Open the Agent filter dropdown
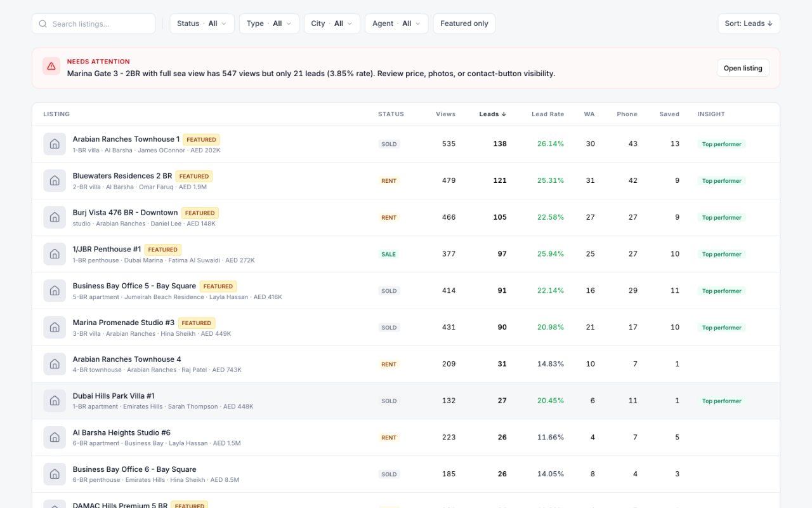Screen dimensions: 812x508 tap(396, 23)
